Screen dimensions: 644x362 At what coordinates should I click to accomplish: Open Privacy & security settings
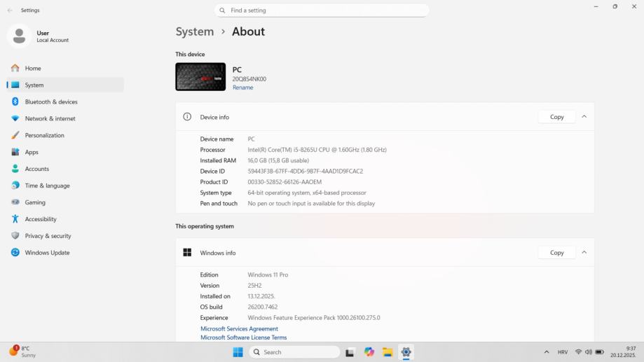(65, 236)
